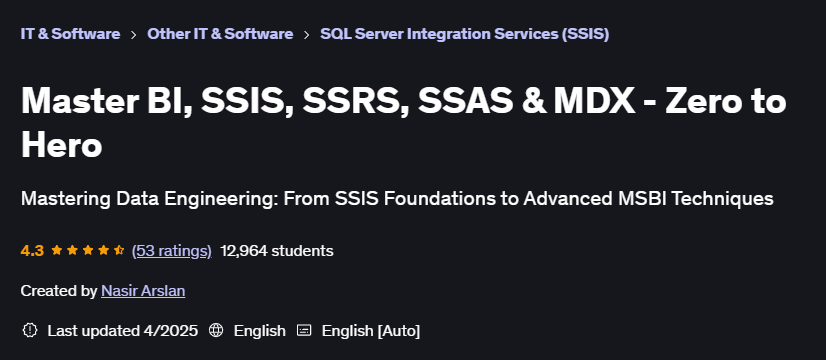The height and width of the screenshot is (360, 826).
Task: Click the course title Master BI, SSIS heading
Action: pos(404,123)
